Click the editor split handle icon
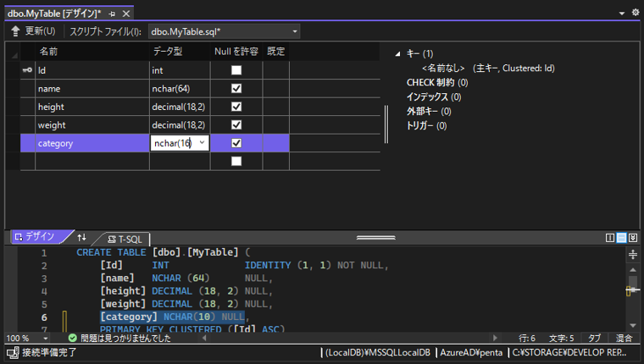The width and height of the screenshot is (644, 364). click(x=633, y=254)
